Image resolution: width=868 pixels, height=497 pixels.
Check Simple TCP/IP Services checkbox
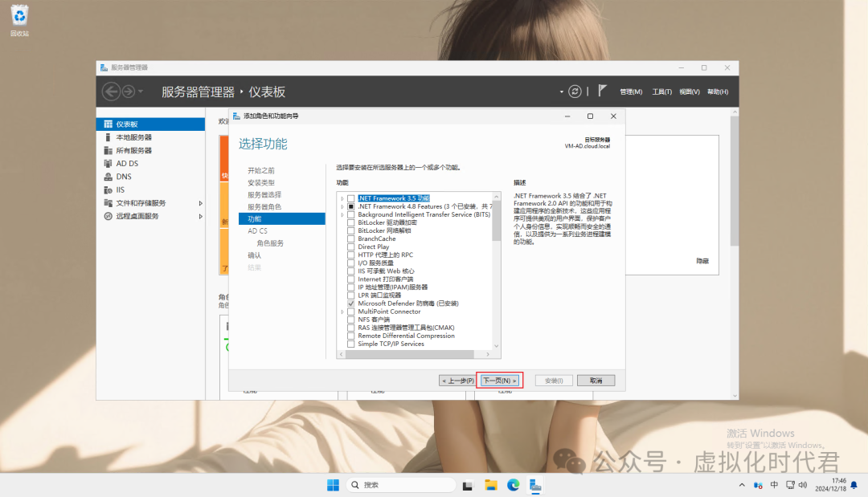351,344
